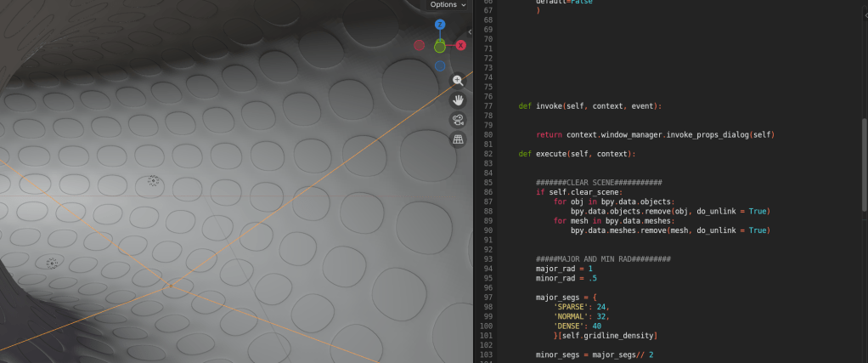Click the negative Z axis gizmo circle

click(x=440, y=65)
